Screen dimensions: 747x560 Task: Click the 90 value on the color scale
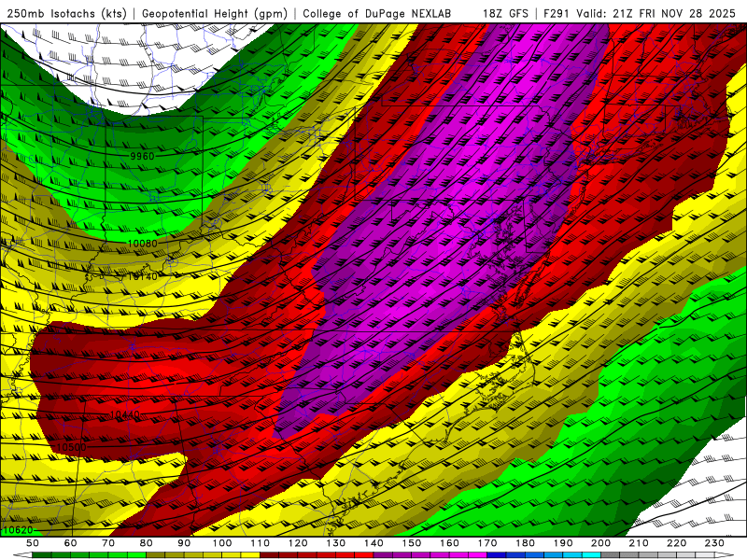[184, 543]
